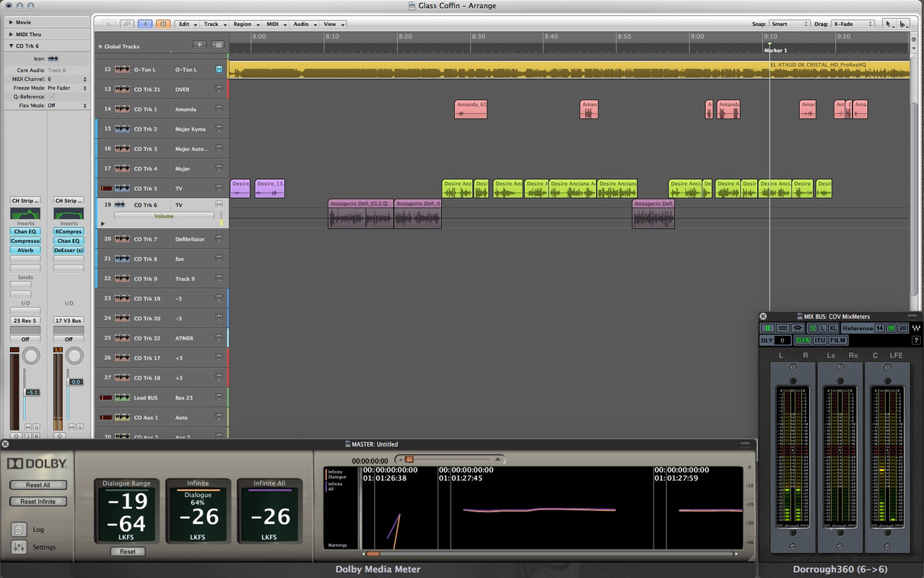Select the pointer tool menu icon
The width and height of the screenshot is (924, 578).
(889, 24)
